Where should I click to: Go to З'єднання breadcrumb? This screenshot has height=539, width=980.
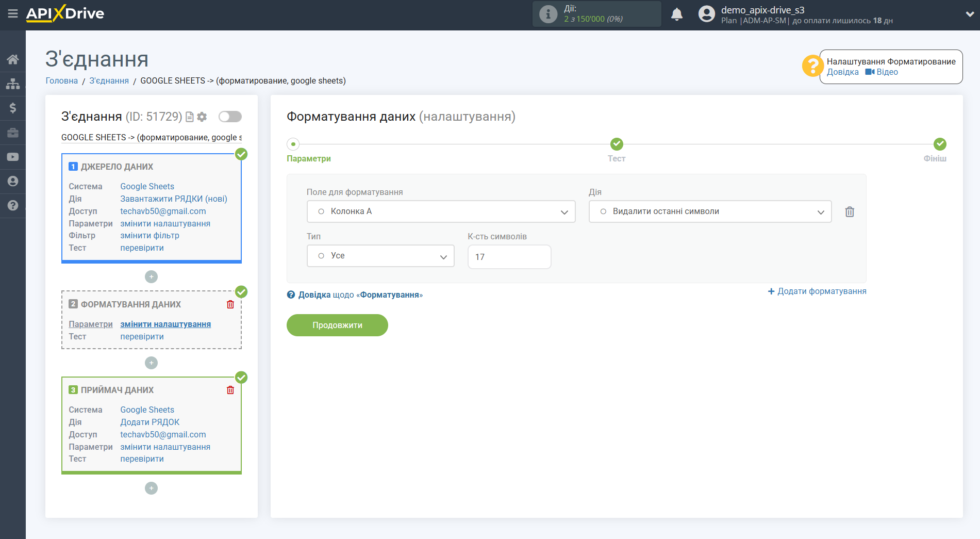pyautogui.click(x=109, y=81)
